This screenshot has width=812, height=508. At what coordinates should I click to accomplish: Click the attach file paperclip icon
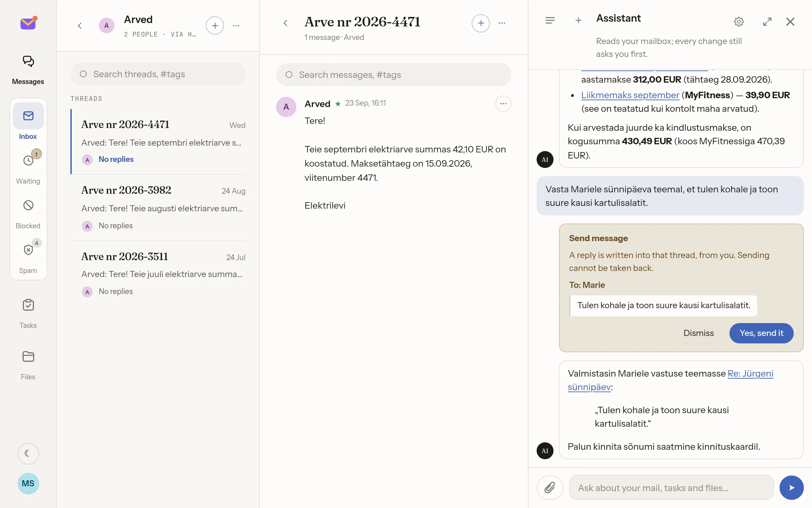point(550,488)
